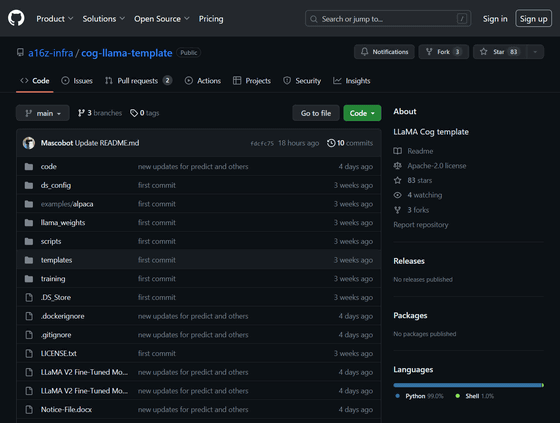Click the Go to file button
Viewport: 560px width, 423px height.
[x=316, y=113]
